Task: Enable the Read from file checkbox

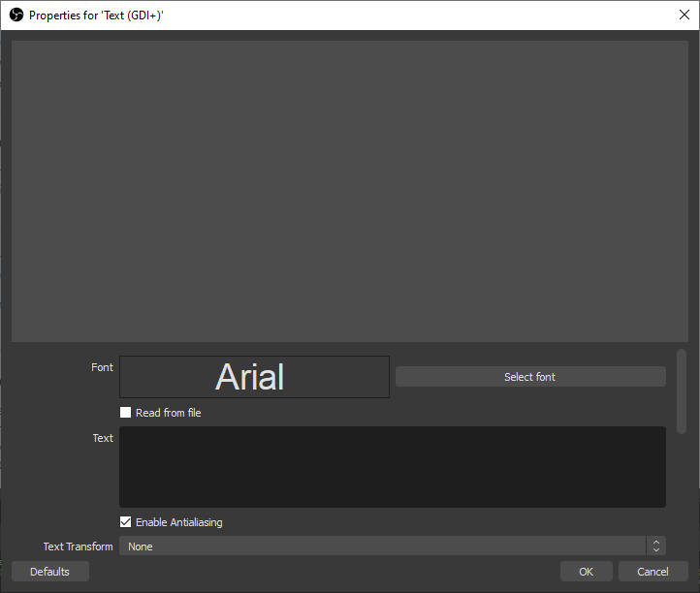Action: coord(125,412)
